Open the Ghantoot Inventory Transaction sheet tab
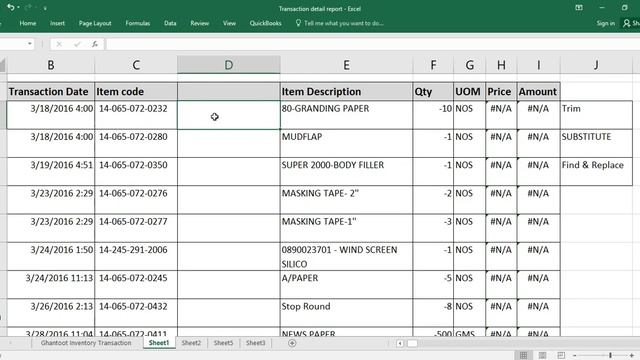640x360 pixels. 86,343
